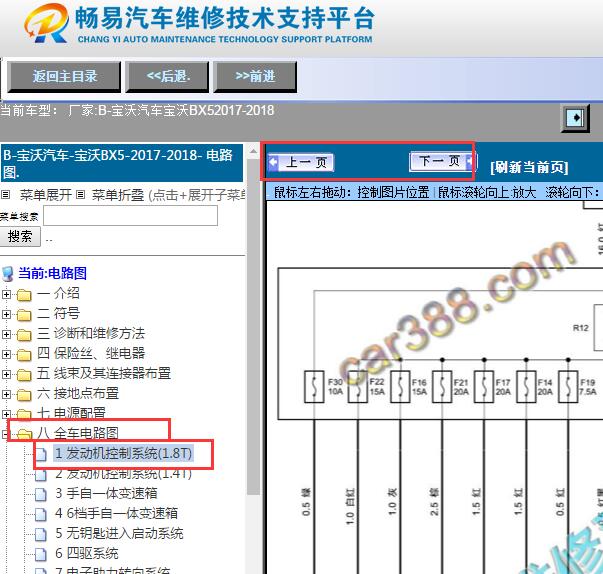Image resolution: width=603 pixels, height=574 pixels.
Task: Click the left menu panel scrollbar
Action: coord(253,327)
